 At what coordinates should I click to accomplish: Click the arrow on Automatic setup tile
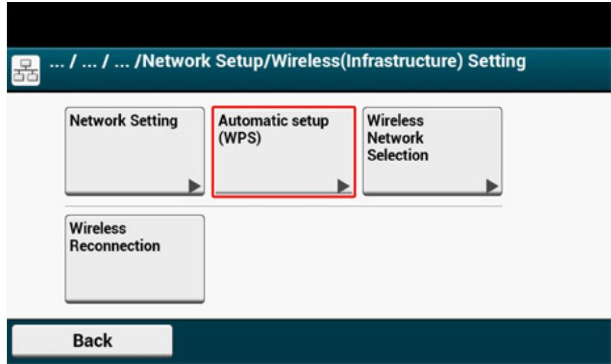click(343, 186)
